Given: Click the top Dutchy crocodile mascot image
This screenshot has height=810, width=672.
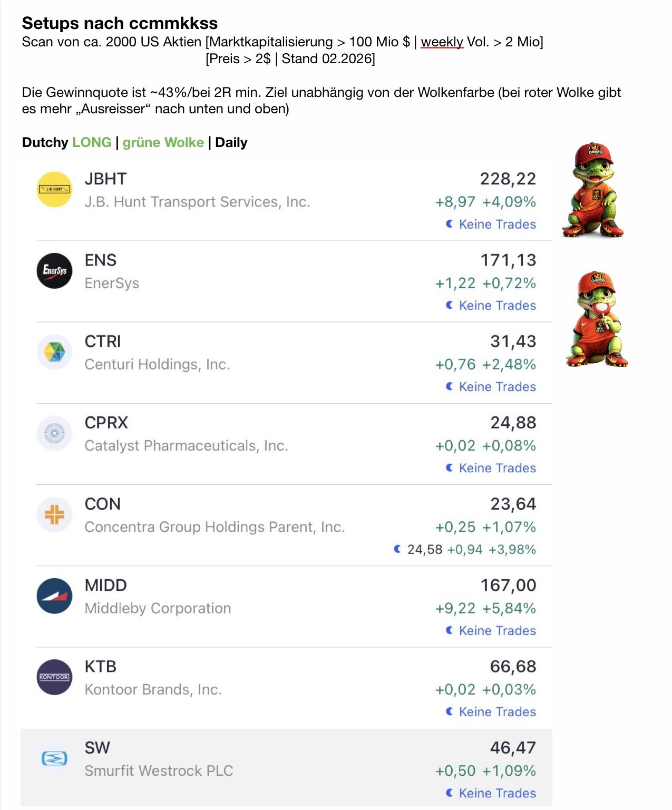Looking at the screenshot, I should point(593,190).
